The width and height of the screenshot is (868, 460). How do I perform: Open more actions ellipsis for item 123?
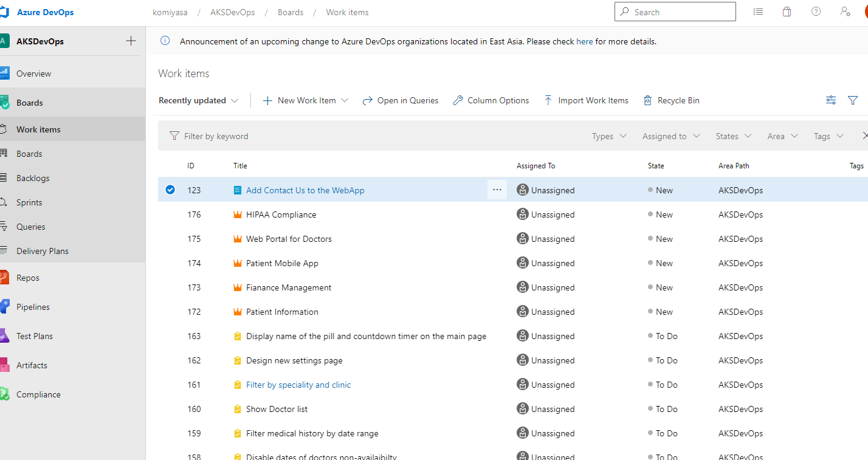[x=497, y=190]
